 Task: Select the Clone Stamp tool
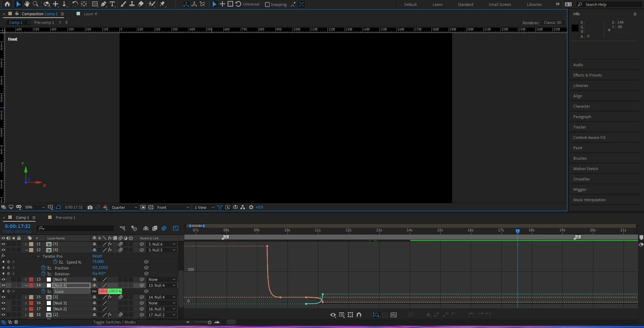(x=132, y=4)
